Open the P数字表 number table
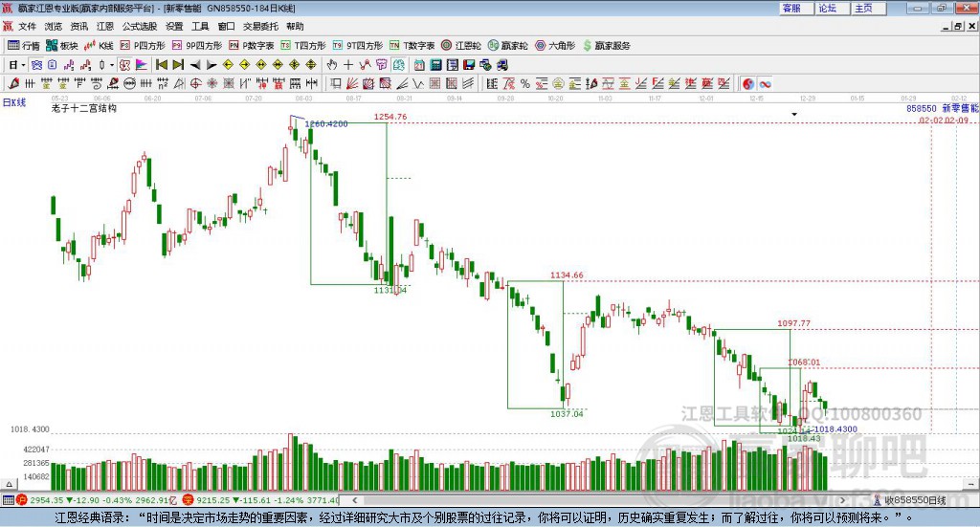Image resolution: width=980 pixels, height=527 pixels. 252,46
